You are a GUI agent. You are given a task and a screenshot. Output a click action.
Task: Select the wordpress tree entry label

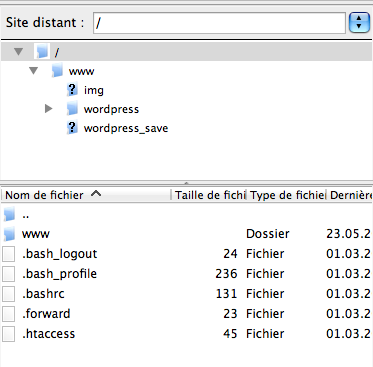[111, 109]
